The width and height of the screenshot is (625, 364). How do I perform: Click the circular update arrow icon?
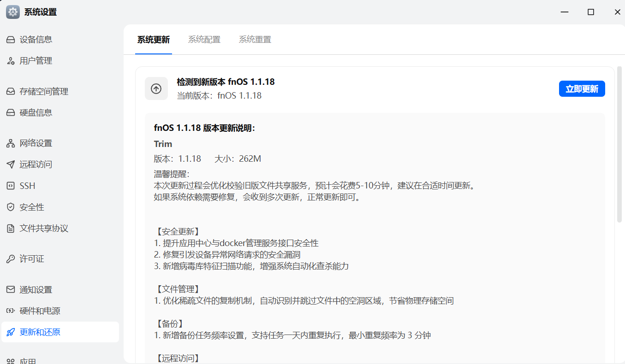(156, 88)
